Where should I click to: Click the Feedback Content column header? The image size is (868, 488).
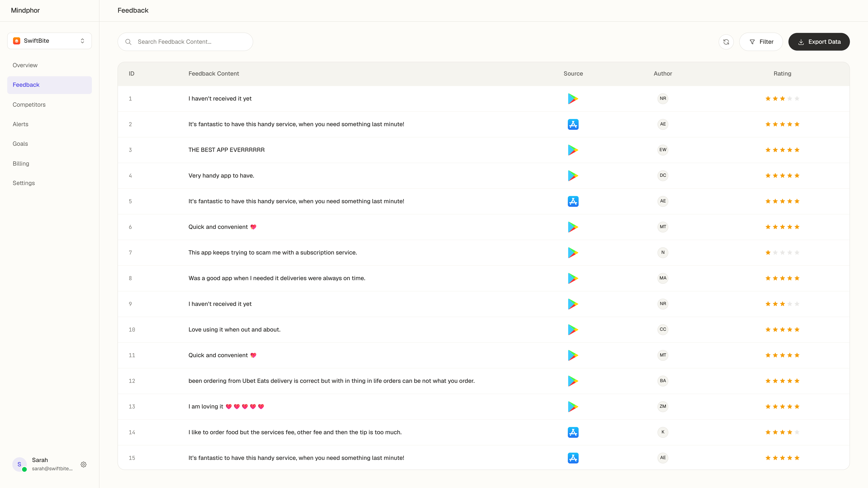click(214, 74)
